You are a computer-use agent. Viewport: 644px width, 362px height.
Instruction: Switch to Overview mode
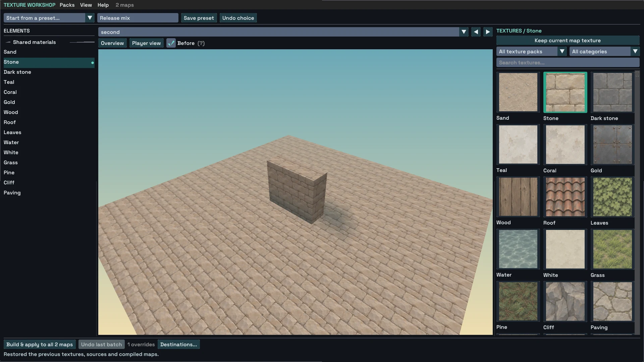click(112, 43)
